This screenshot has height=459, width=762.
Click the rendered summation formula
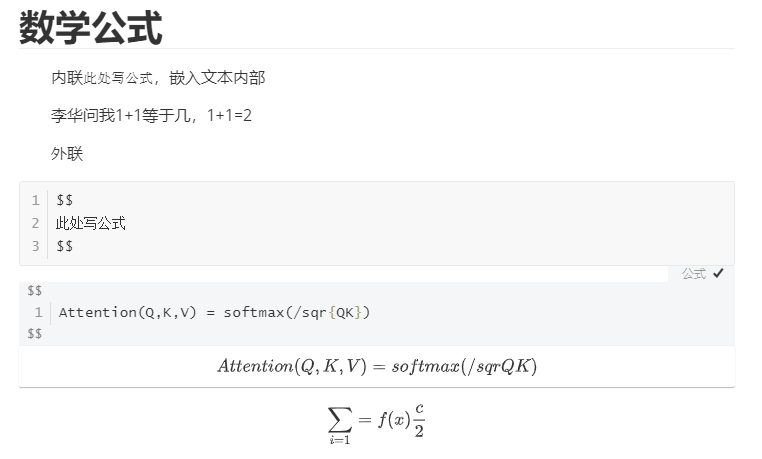point(377,422)
